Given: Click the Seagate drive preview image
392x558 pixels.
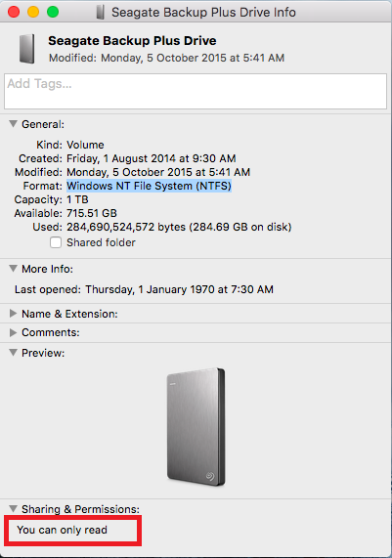Looking at the screenshot, I should tap(196, 427).
